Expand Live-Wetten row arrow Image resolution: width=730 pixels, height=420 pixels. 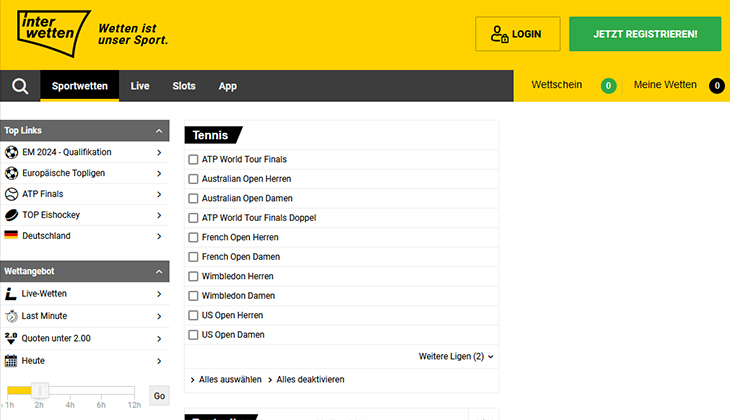coord(159,294)
